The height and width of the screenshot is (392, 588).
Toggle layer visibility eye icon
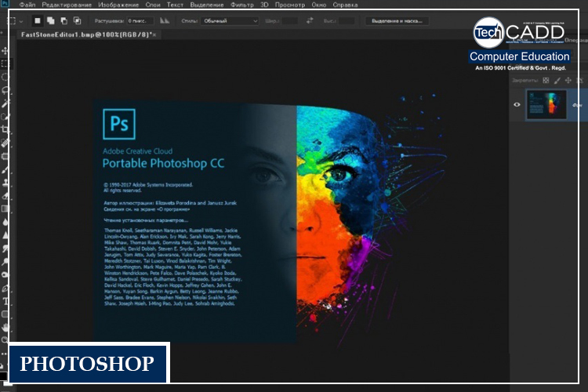[x=517, y=104]
